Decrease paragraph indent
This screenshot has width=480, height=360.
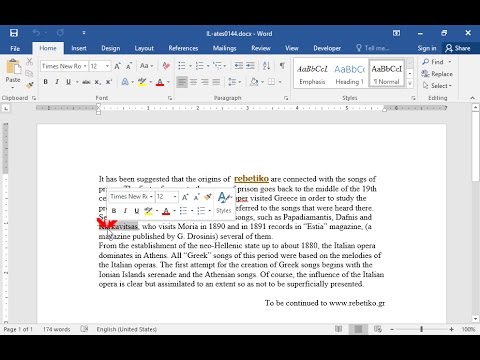pos(239,66)
